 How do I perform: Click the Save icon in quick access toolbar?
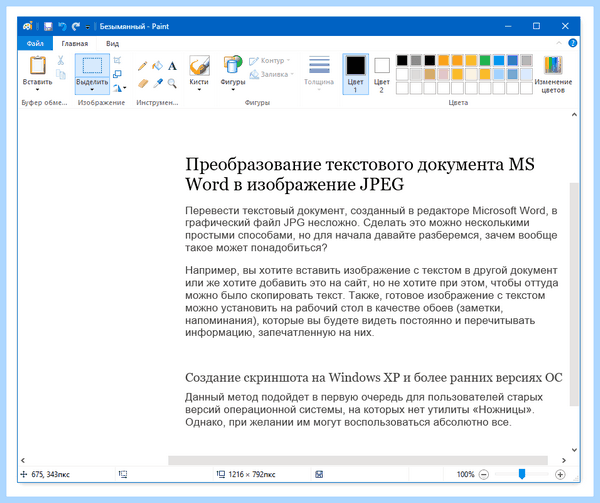pos(48,26)
